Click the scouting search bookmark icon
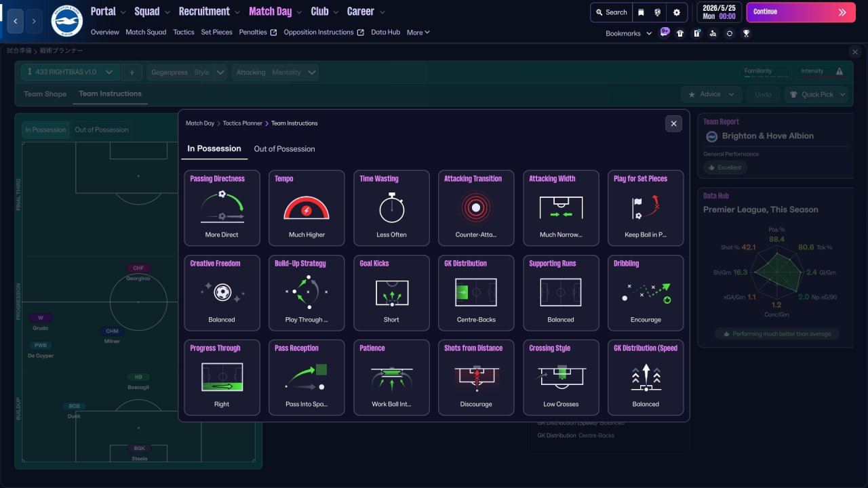The height and width of the screenshot is (488, 868). click(713, 33)
